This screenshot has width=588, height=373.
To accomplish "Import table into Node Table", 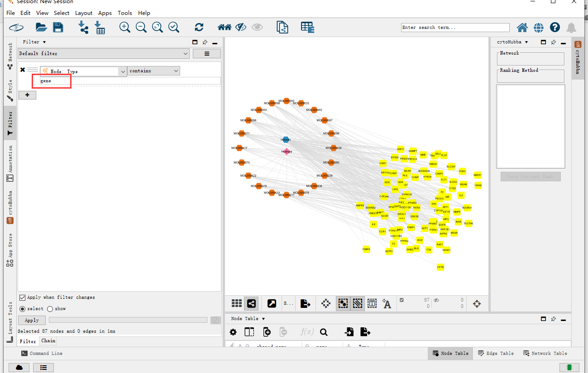I will point(349,332).
